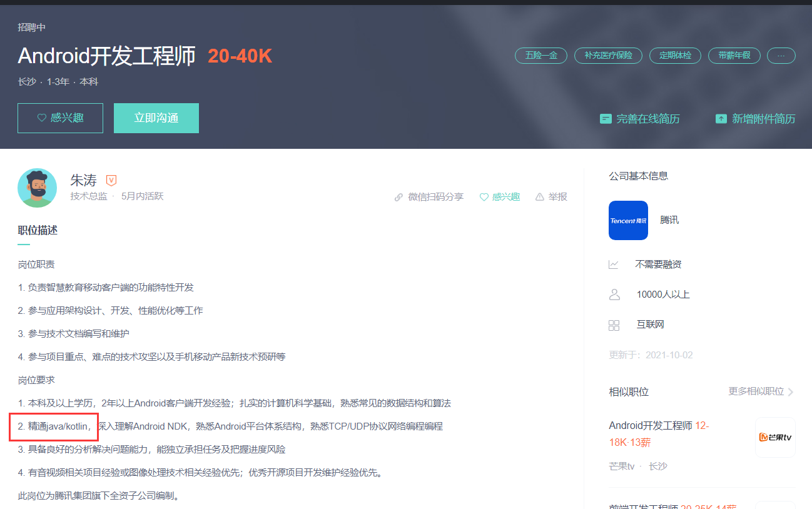Open similar job Android开发工程师 12-18K
This screenshot has width=812, height=509.
659,434
